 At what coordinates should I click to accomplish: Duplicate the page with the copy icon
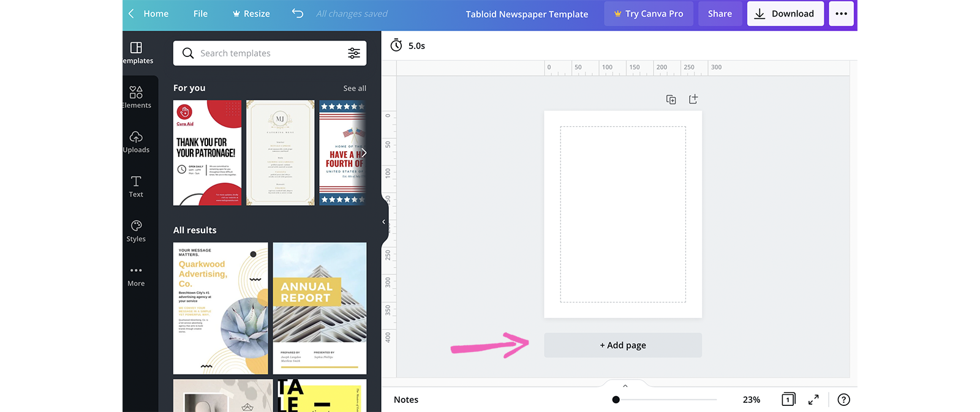(671, 99)
